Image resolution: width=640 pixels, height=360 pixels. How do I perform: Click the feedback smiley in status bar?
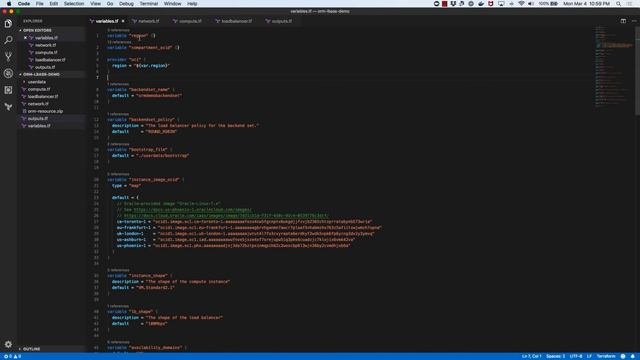(623, 356)
